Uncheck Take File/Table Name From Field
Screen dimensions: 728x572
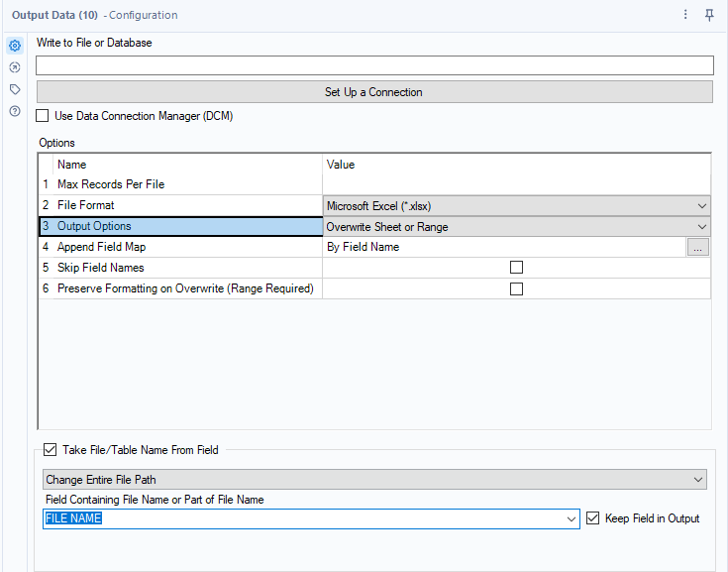[51, 450]
